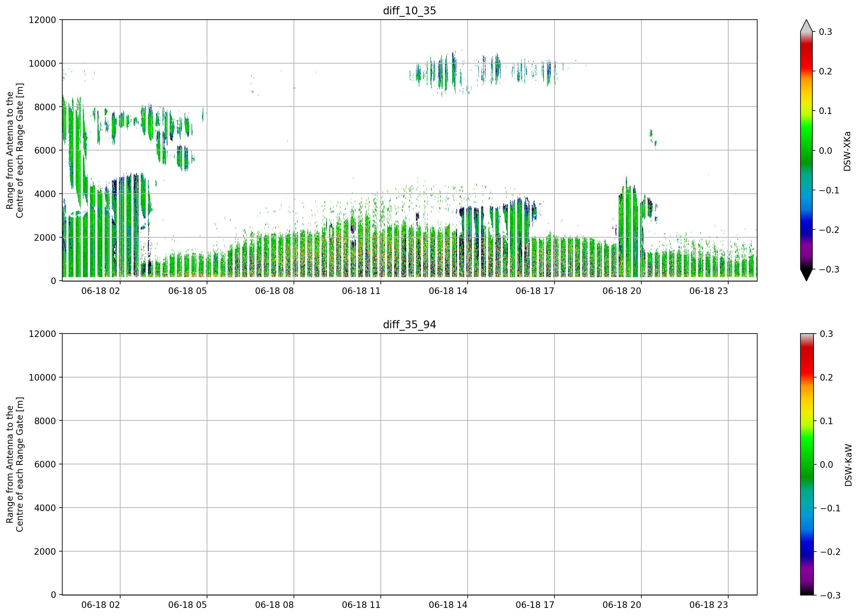Click '06-18 23' tick under diff_35_94 plot
Image resolution: width=859 pixels, height=616 pixels.
(709, 605)
